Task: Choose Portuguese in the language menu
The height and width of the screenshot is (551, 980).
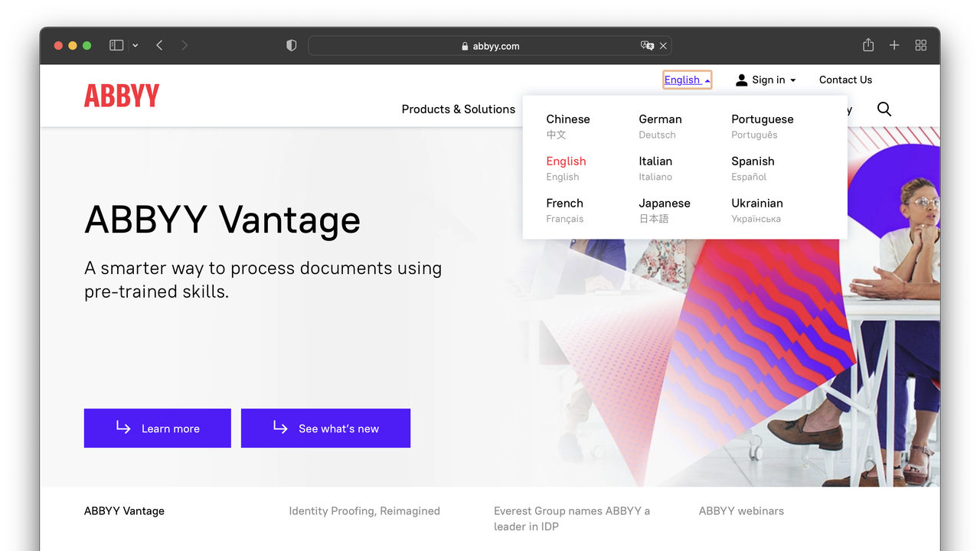Action: [762, 126]
